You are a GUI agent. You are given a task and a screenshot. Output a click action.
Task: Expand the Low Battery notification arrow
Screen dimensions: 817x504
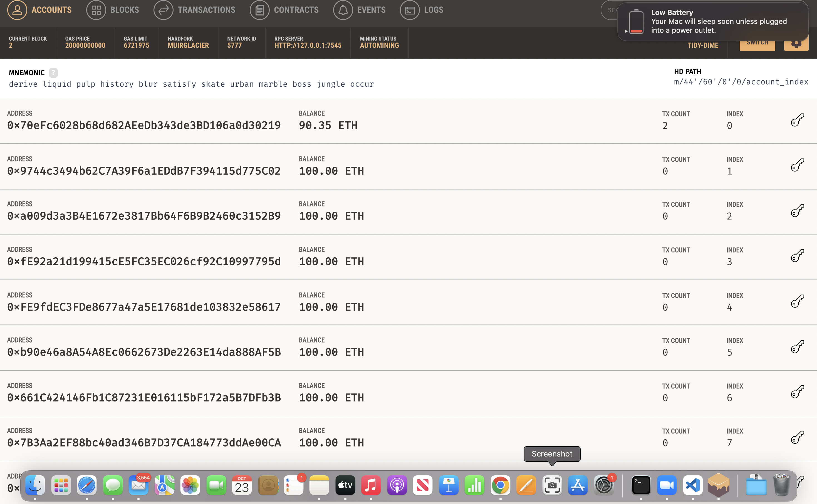(x=626, y=31)
